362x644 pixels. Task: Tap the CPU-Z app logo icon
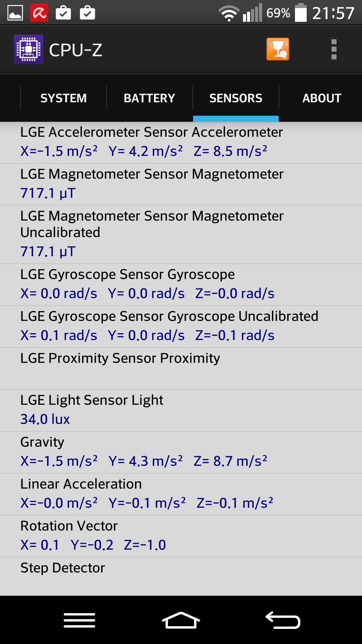[28, 49]
